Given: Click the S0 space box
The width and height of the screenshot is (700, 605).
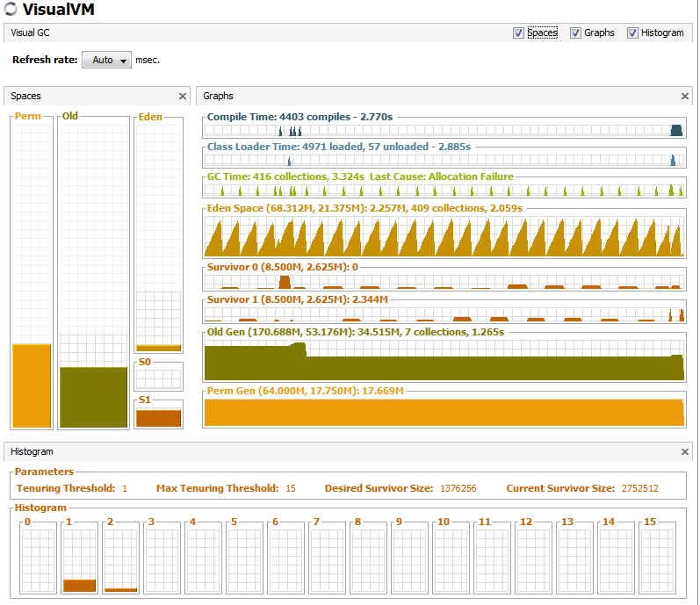Looking at the screenshot, I should (x=158, y=378).
